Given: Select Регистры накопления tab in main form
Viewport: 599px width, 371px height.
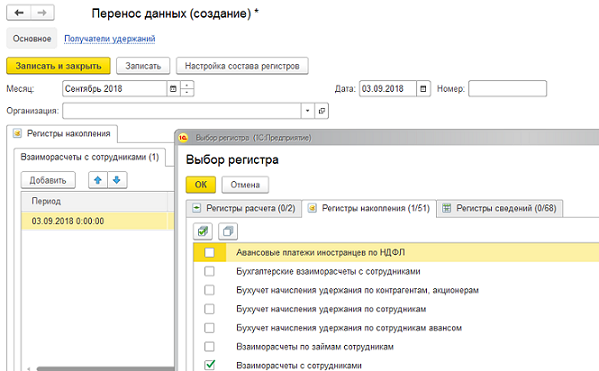Looking at the screenshot, I should coord(62,134).
